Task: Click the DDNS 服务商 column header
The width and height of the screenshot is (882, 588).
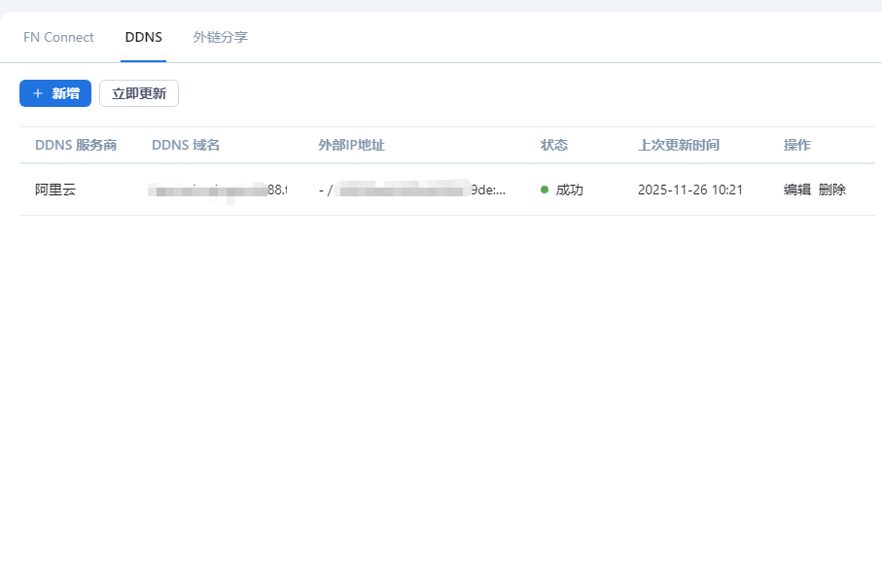Action: pyautogui.click(x=76, y=145)
